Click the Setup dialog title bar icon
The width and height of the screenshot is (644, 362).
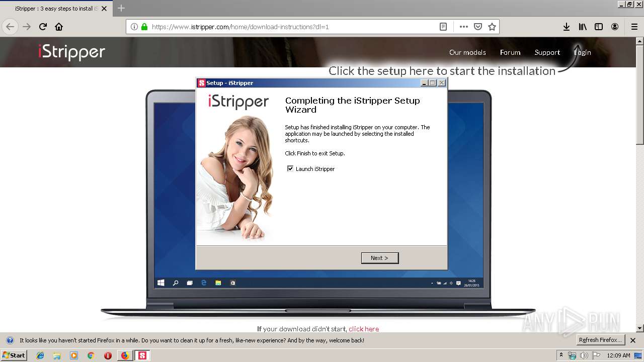pos(201,83)
